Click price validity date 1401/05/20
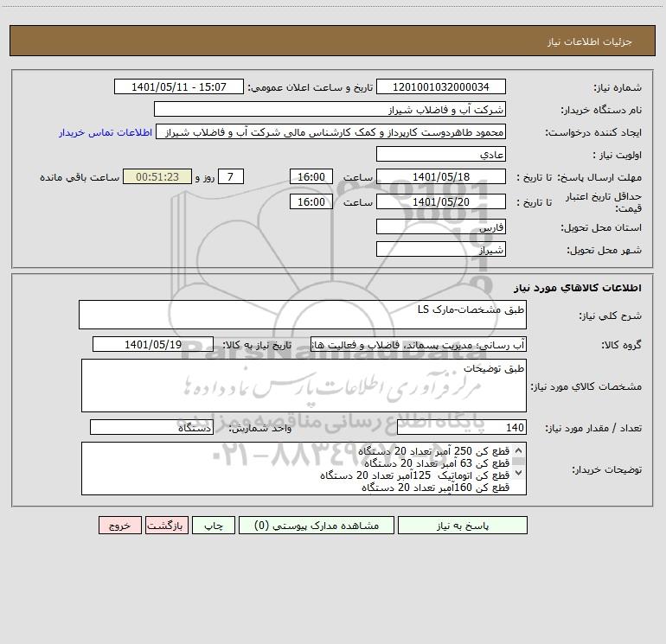 pyautogui.click(x=441, y=201)
